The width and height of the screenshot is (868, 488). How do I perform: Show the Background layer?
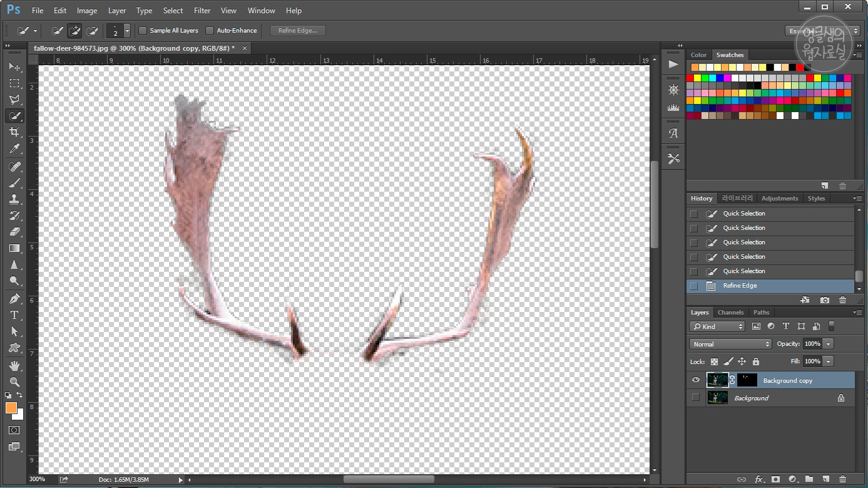(x=696, y=398)
